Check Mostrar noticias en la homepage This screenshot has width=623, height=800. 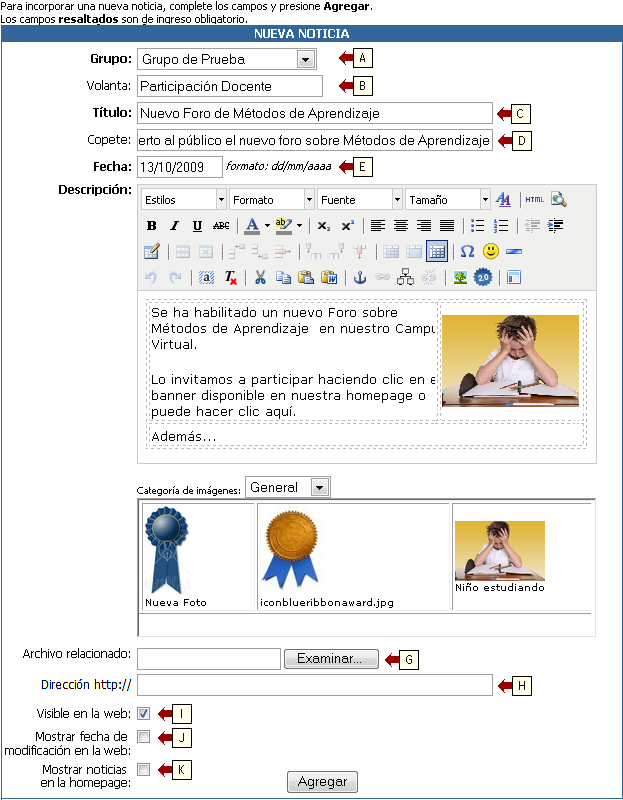click(x=144, y=769)
